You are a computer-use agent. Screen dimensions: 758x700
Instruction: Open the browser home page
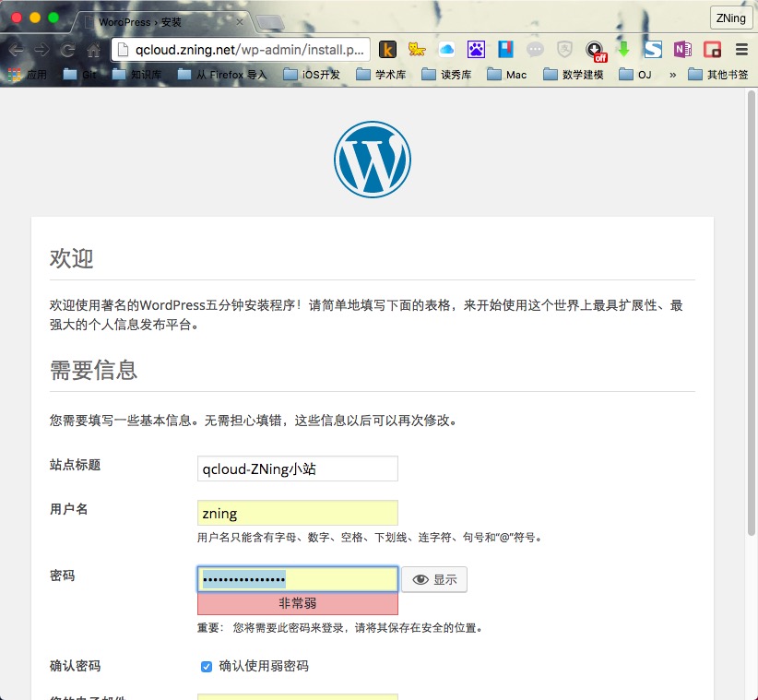point(94,49)
